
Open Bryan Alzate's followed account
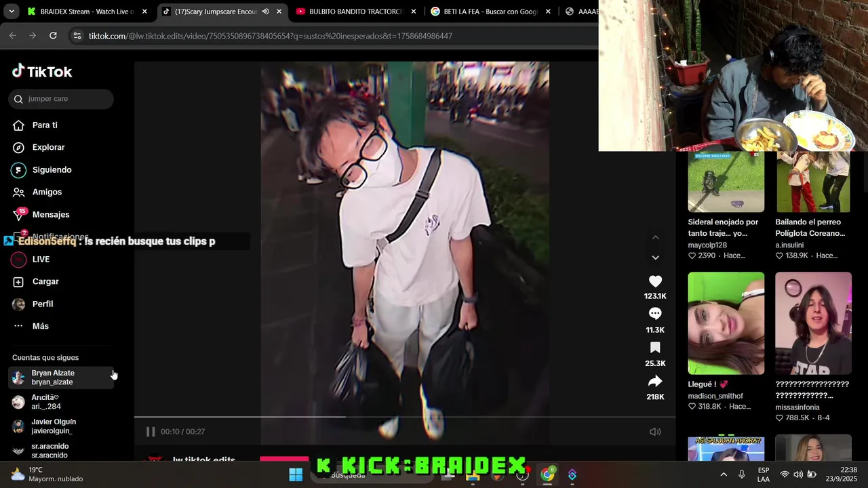61,378
